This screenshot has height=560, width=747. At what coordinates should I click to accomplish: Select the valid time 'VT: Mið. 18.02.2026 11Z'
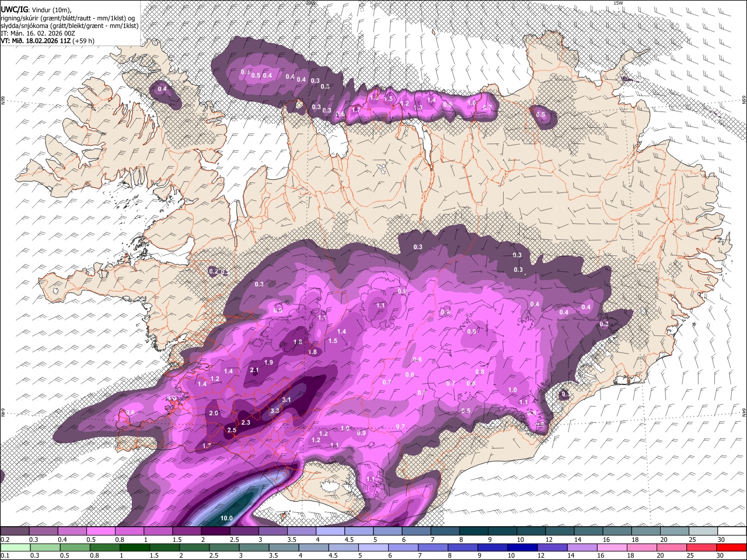[36, 41]
